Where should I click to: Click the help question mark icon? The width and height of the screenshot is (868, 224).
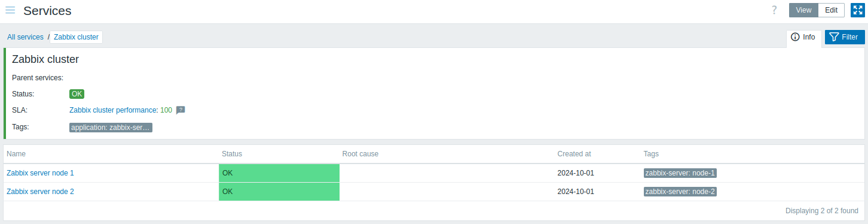click(774, 10)
